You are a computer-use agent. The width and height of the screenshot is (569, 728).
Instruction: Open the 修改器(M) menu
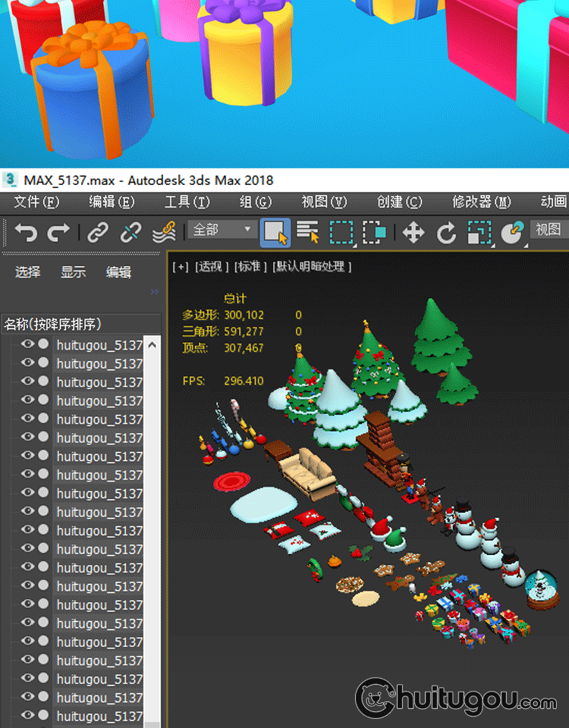482,202
